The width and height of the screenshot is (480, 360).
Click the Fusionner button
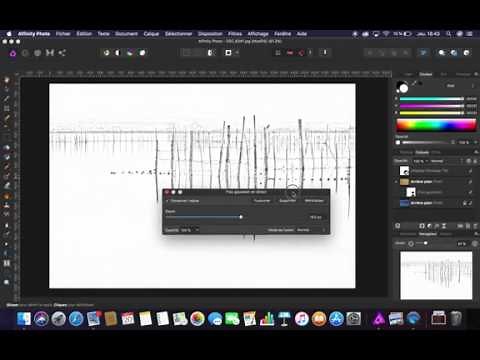point(262,201)
